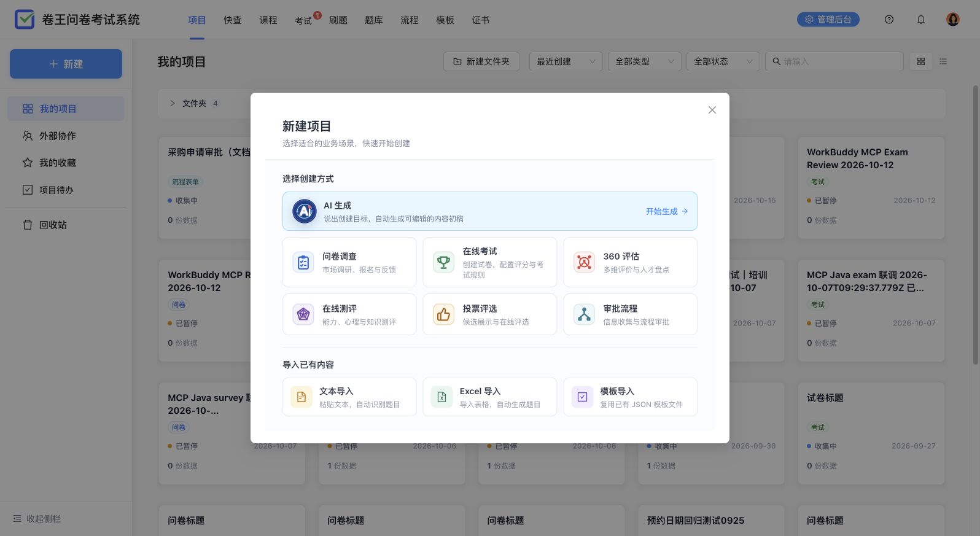Click the project search input field
The height and width of the screenshot is (536, 980).
coord(834,61)
